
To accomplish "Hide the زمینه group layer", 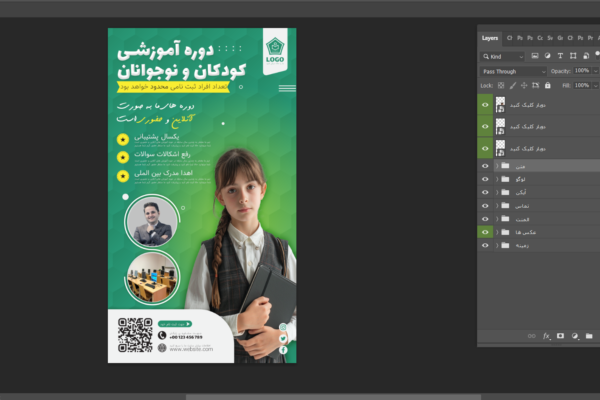I will tap(485, 245).
